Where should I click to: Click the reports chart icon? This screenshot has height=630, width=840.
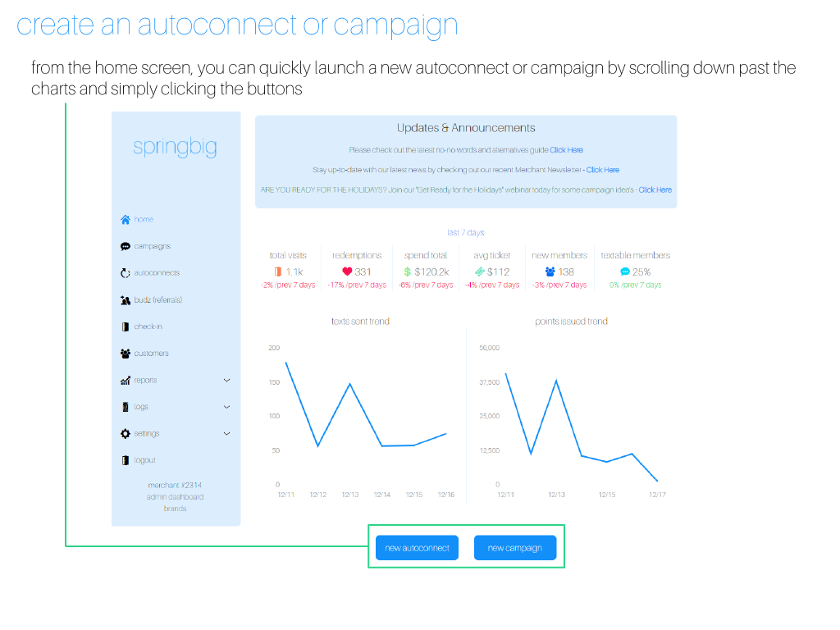click(125, 381)
